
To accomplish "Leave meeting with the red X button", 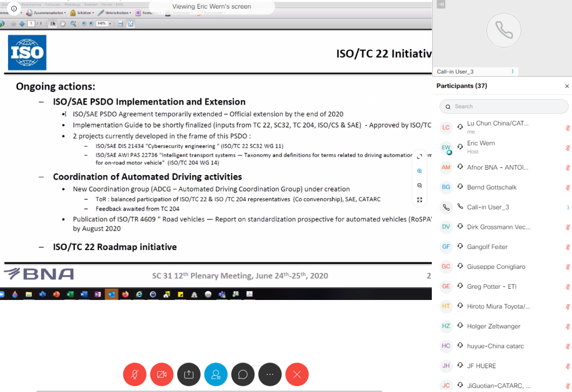I will pos(297,374).
